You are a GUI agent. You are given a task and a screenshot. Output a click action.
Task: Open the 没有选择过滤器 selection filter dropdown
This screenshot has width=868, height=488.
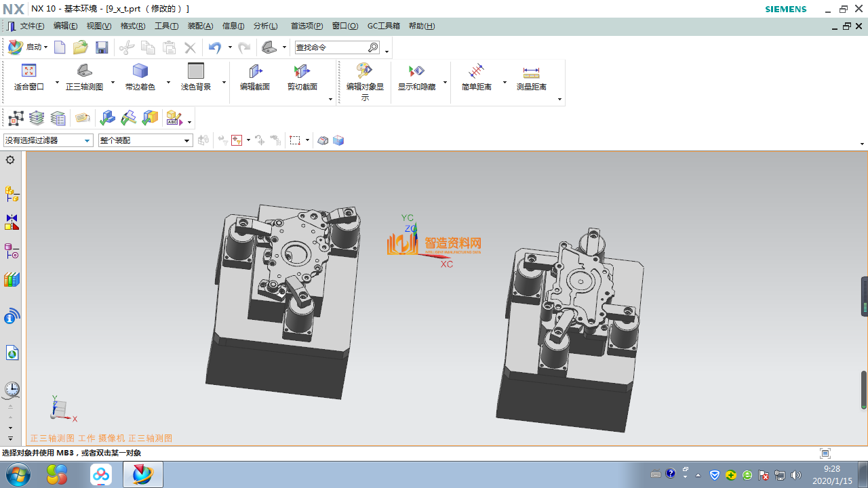(x=47, y=140)
